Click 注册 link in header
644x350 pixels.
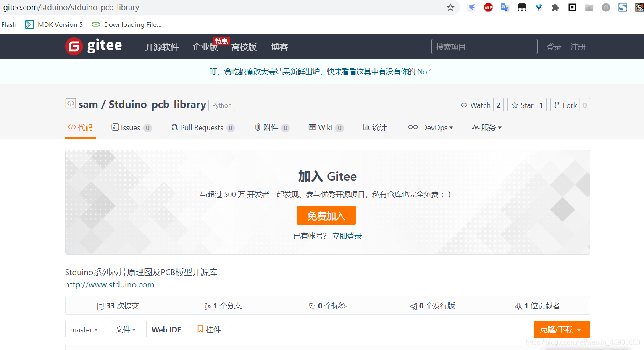click(578, 47)
